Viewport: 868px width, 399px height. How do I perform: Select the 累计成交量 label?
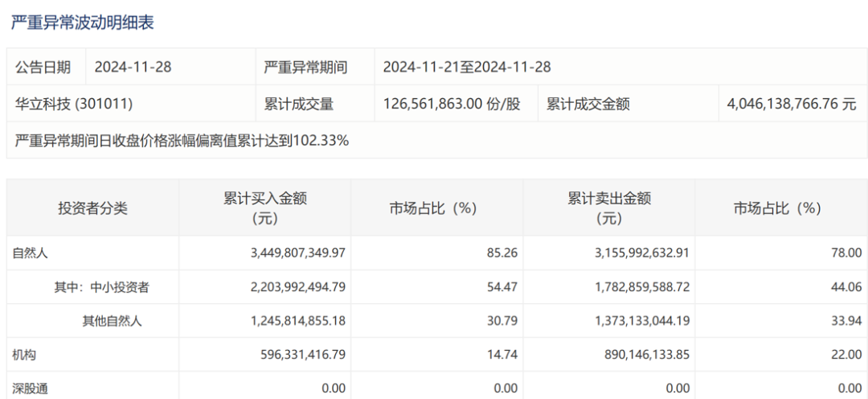pyautogui.click(x=299, y=105)
